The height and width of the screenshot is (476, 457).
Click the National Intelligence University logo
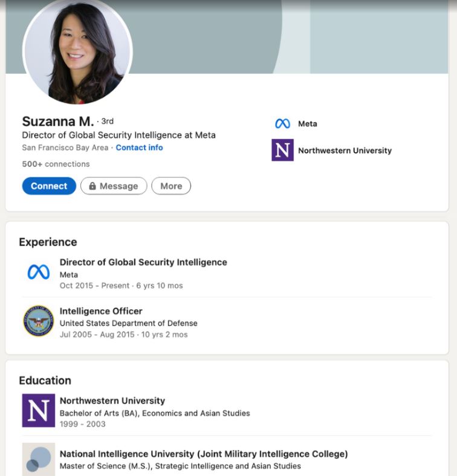click(x=39, y=459)
